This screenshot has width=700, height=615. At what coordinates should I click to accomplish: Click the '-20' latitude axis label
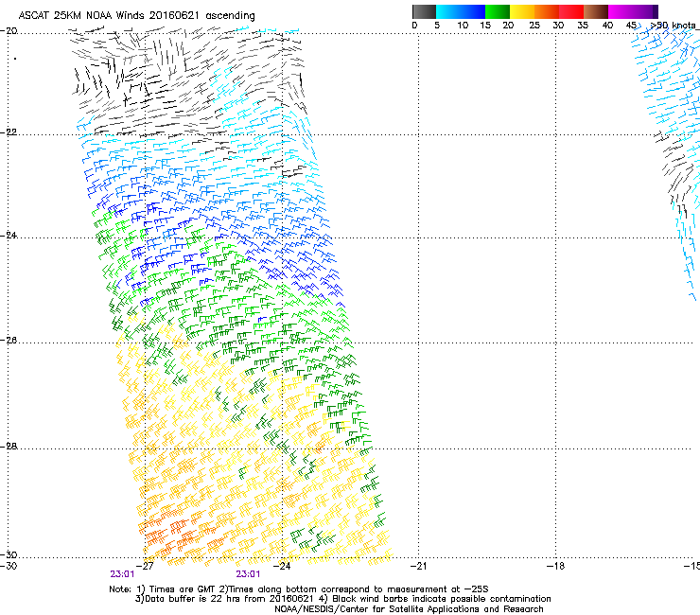[9, 31]
